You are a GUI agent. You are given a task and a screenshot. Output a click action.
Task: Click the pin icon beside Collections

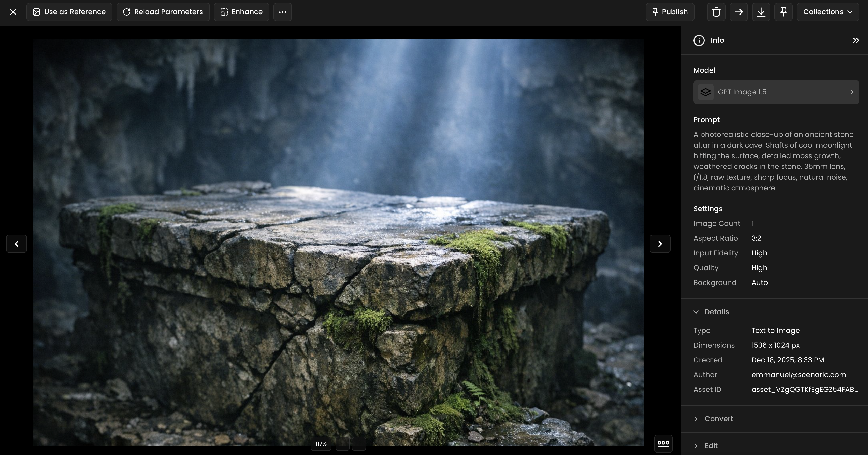(784, 12)
